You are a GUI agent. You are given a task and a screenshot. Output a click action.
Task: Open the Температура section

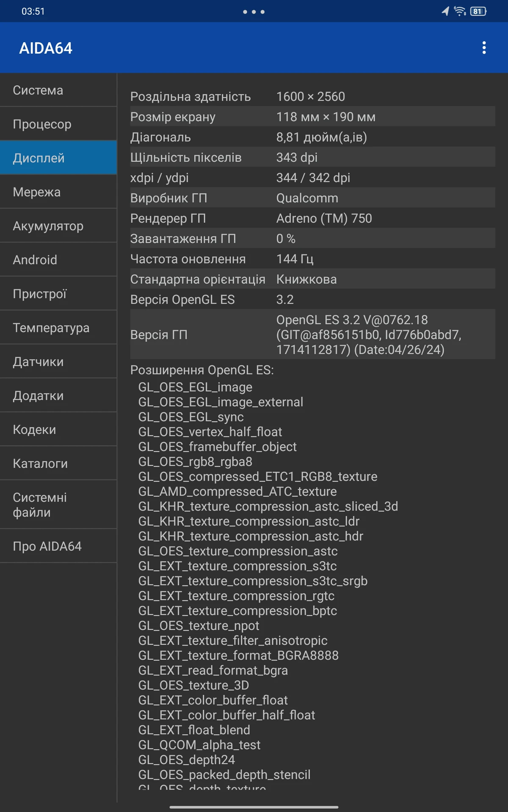click(x=58, y=327)
